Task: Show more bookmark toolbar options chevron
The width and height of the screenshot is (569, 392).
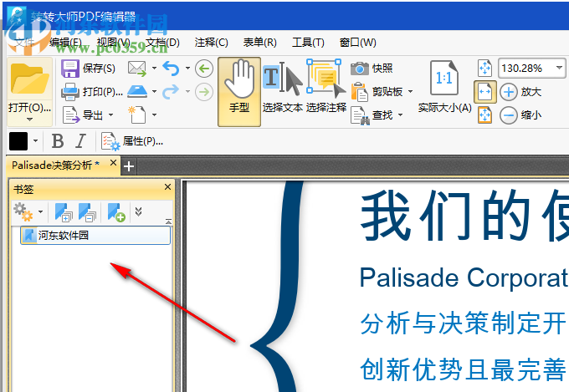Action: click(138, 211)
